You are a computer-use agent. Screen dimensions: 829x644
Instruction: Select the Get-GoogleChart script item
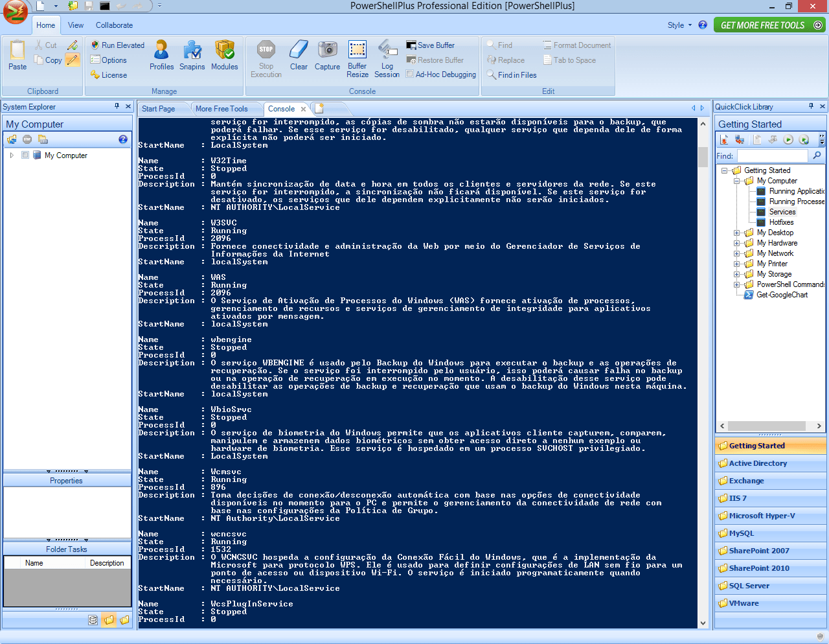(x=782, y=295)
